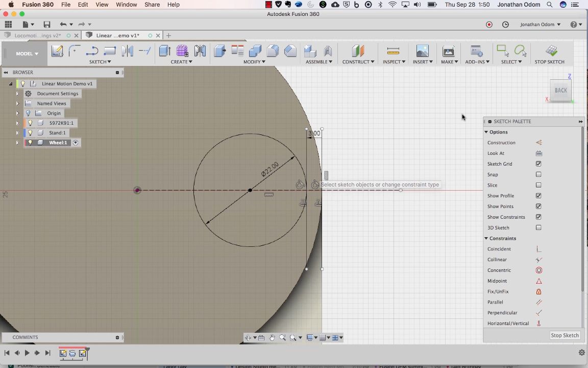588x368 pixels.
Task: Click the Concentric constraint icon
Action: (538, 270)
